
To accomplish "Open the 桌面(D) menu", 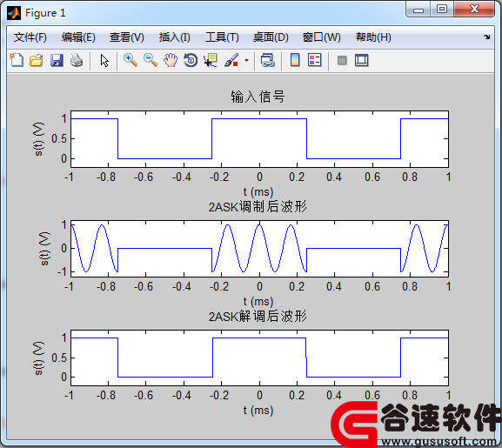I will click(x=271, y=37).
